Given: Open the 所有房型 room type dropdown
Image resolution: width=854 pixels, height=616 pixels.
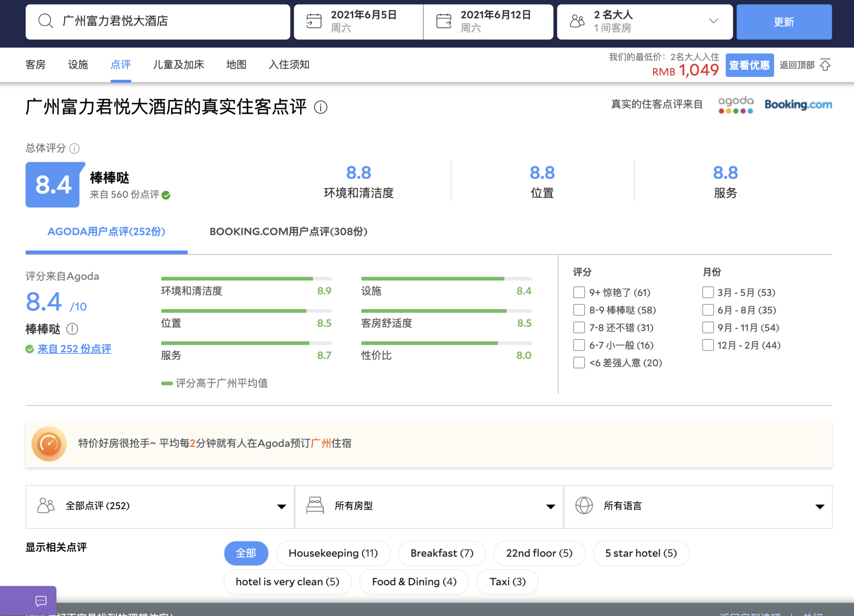Looking at the screenshot, I should click(429, 507).
